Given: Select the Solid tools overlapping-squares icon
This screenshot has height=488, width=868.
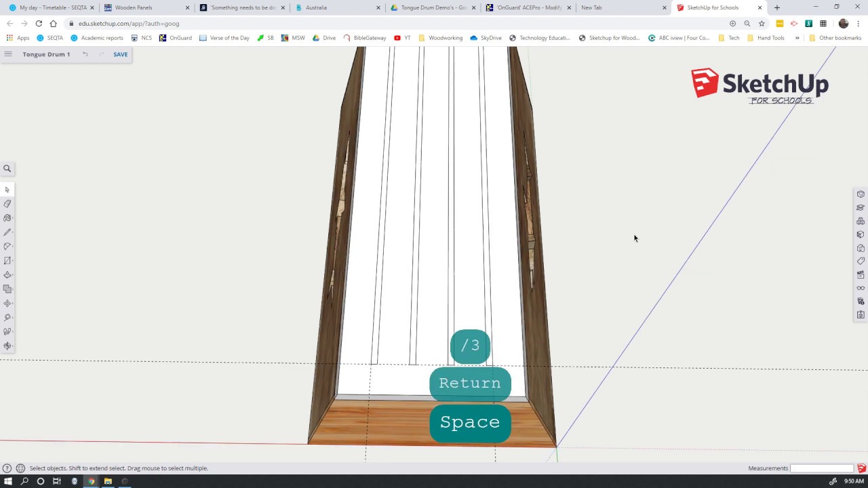Looking at the screenshot, I should click(7, 289).
